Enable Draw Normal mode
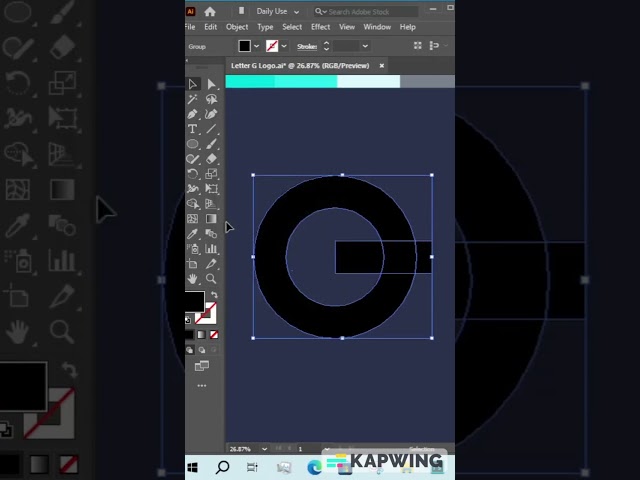640x480 pixels. (x=190, y=350)
